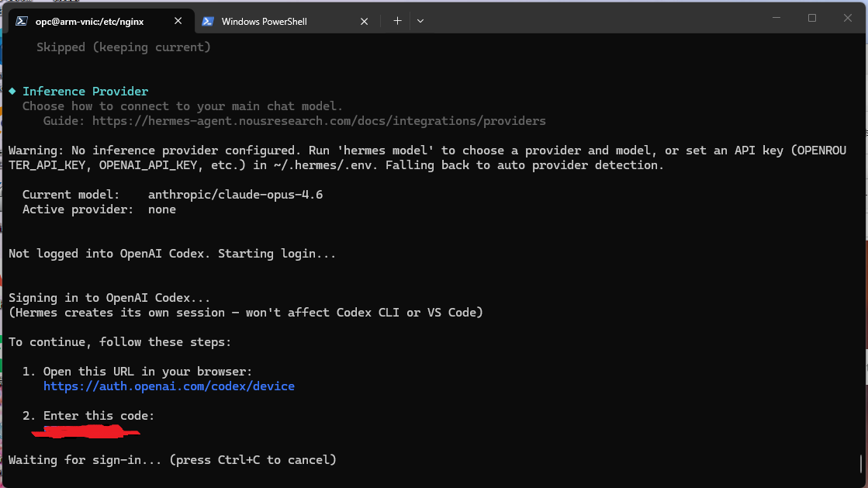
Task: Close the opc@arm-vnic SSH session tab
Action: pos(178,21)
